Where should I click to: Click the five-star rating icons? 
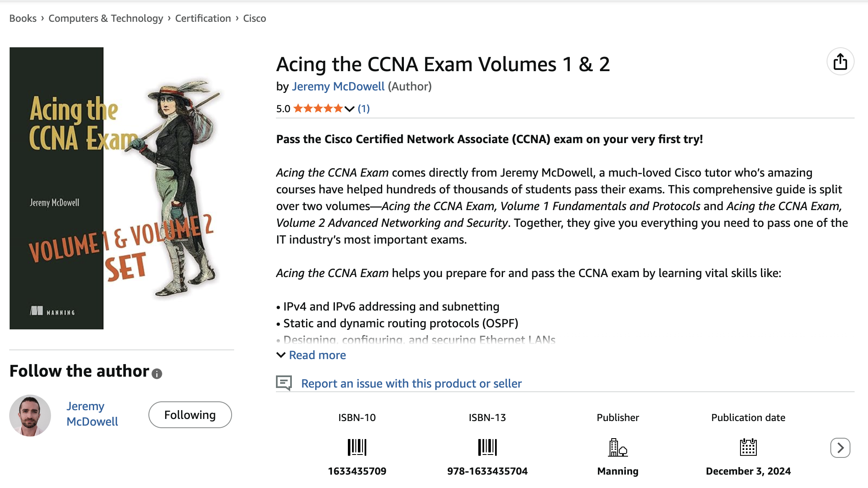318,109
